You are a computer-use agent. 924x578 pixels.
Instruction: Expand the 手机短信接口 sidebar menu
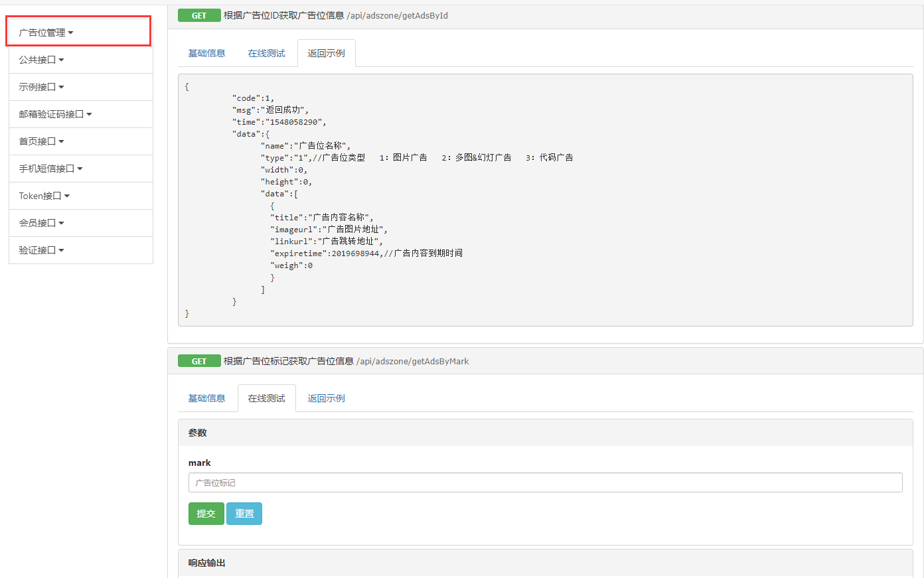click(x=81, y=169)
